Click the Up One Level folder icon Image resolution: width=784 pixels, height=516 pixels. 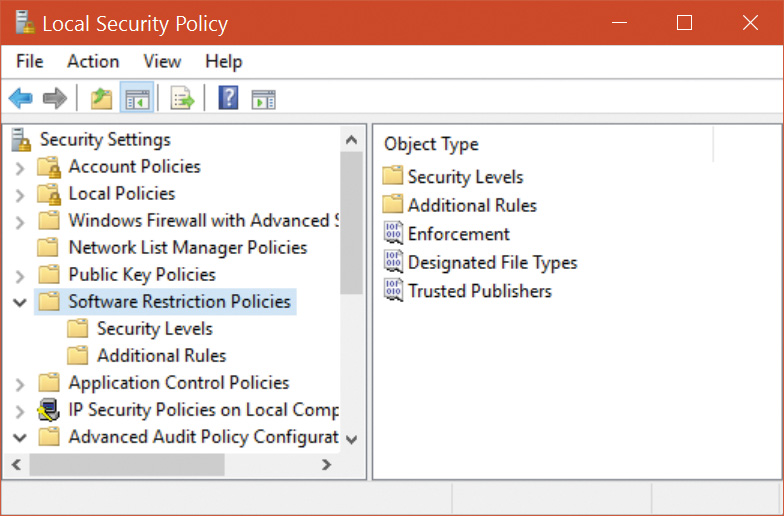point(101,98)
